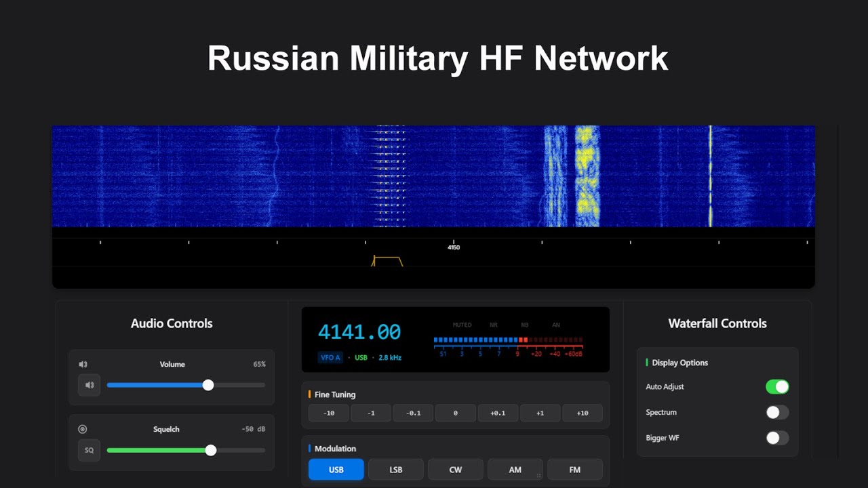Click the Fine Tuning heading
Viewport: 868px width, 488px height.
click(x=335, y=394)
